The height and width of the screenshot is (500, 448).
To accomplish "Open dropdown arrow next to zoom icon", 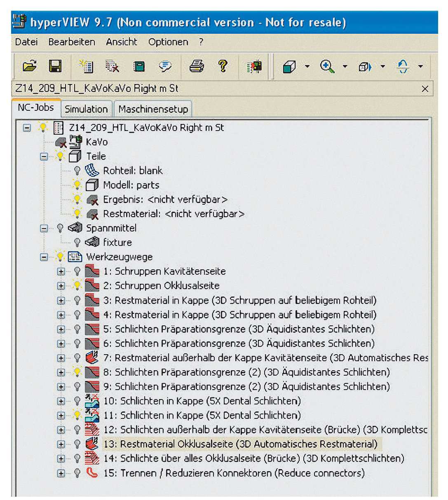I will click(345, 66).
